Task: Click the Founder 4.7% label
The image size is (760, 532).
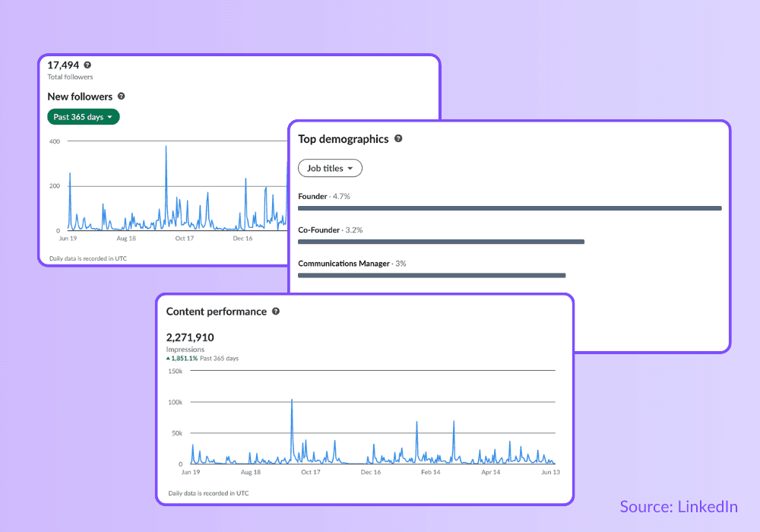Action: [x=324, y=196]
